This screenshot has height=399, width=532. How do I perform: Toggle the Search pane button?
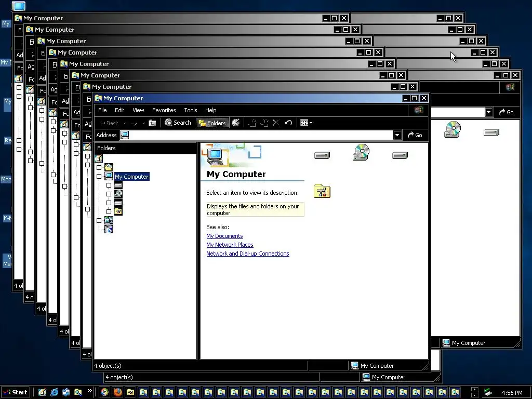coord(178,123)
